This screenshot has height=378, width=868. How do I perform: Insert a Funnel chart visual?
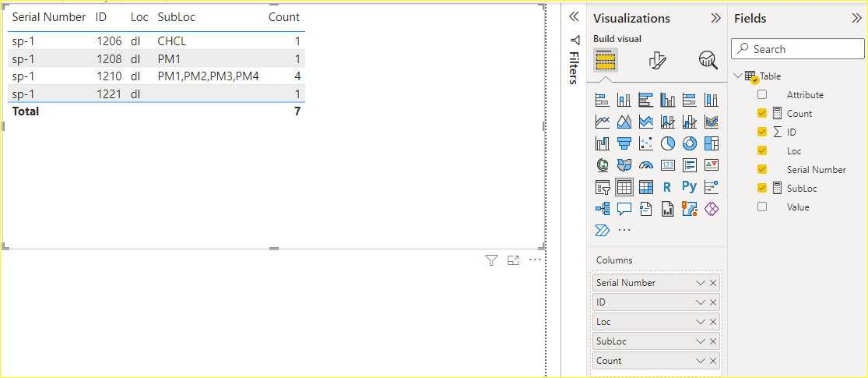click(x=624, y=143)
